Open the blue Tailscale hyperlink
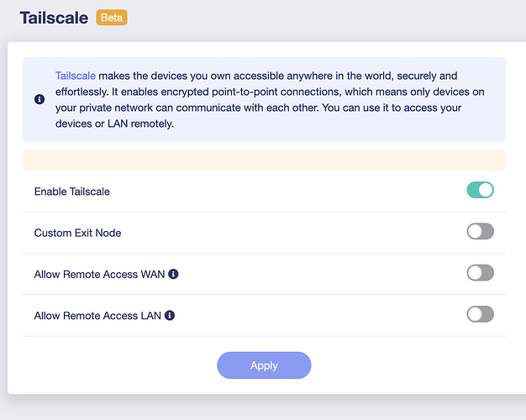526x420 pixels. click(76, 76)
